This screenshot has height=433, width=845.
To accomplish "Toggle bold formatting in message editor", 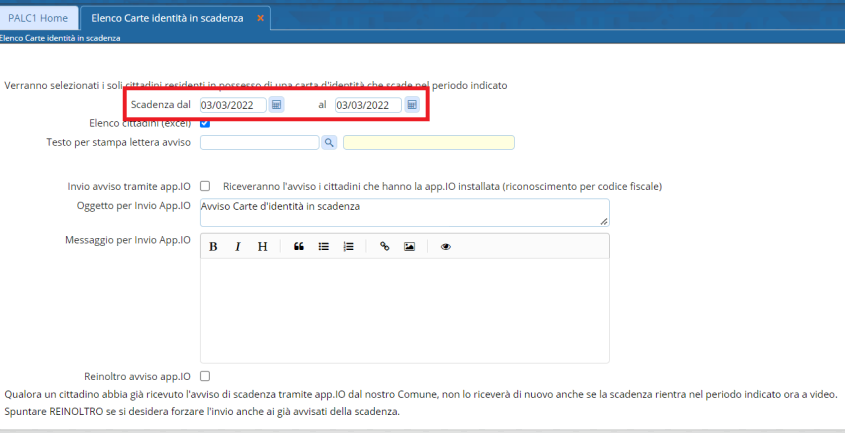I will tap(213, 246).
